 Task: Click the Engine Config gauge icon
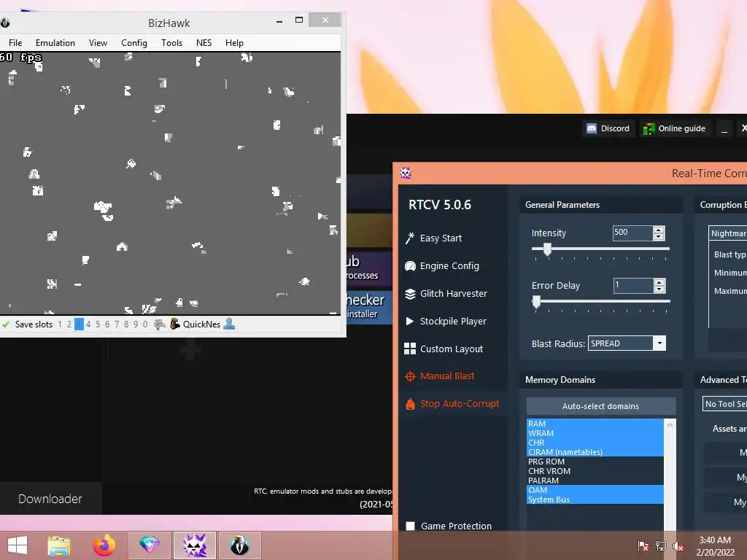[x=410, y=265]
